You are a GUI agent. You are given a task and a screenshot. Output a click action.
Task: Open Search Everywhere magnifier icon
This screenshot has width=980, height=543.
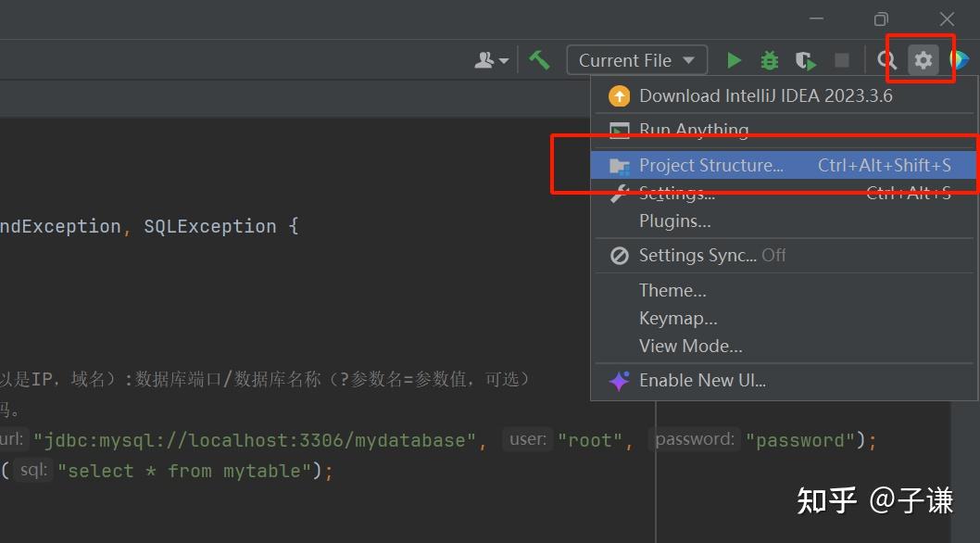(x=886, y=59)
